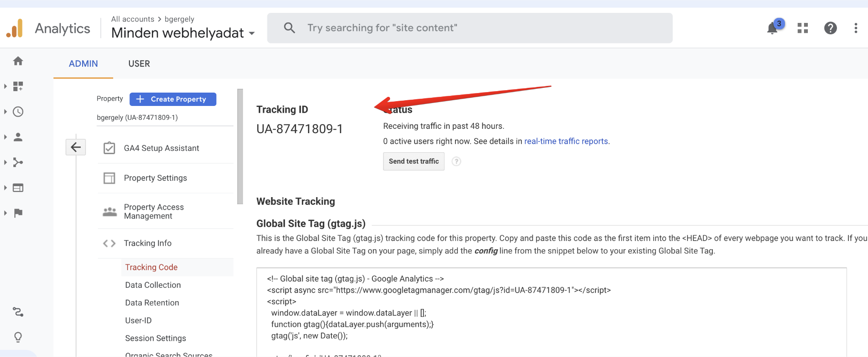Open the real-time traffic reports link

click(566, 141)
